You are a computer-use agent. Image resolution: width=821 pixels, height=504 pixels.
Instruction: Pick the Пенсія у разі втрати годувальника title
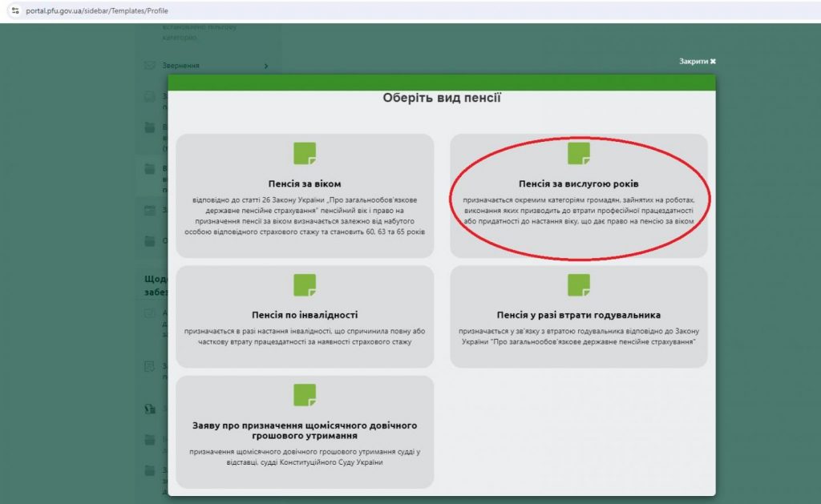pyautogui.click(x=578, y=315)
